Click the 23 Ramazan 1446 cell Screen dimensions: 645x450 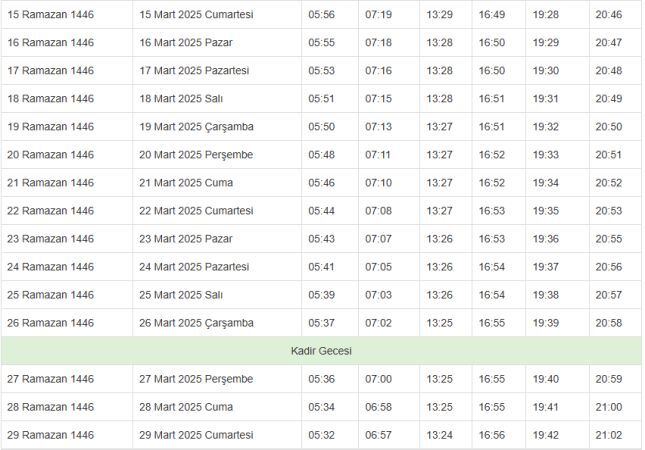point(67,239)
